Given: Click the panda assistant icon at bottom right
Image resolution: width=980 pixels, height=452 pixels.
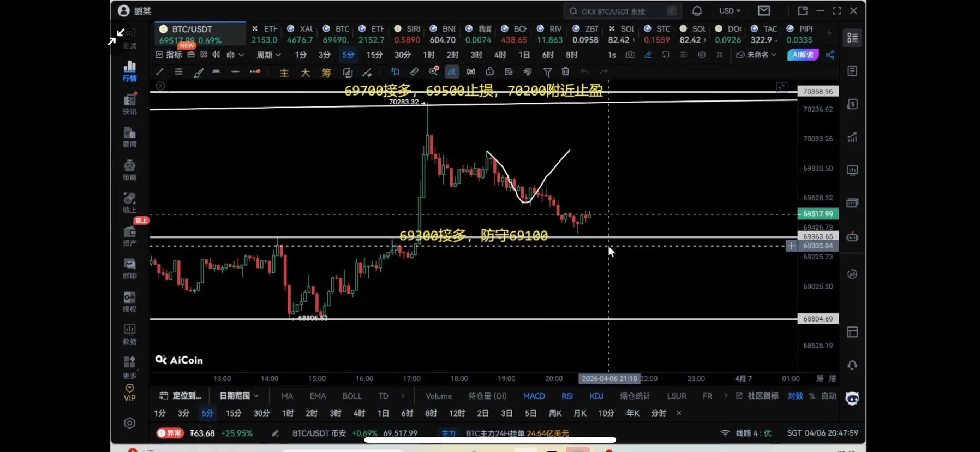Looking at the screenshot, I should [852, 399].
